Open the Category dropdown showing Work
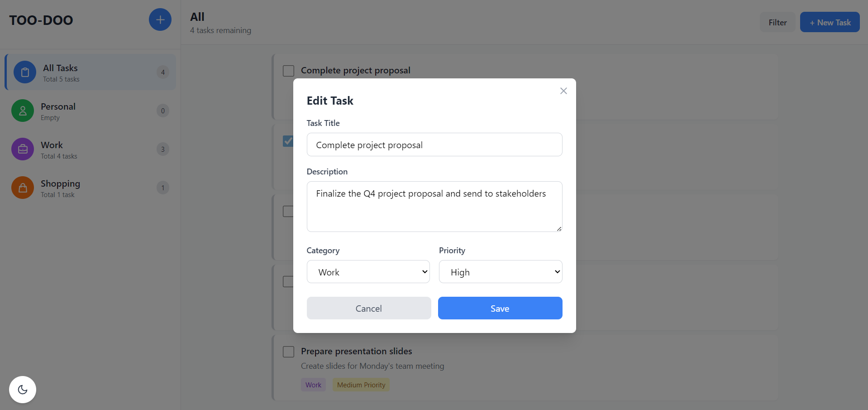Viewport: 868px width, 410px height. (x=368, y=272)
